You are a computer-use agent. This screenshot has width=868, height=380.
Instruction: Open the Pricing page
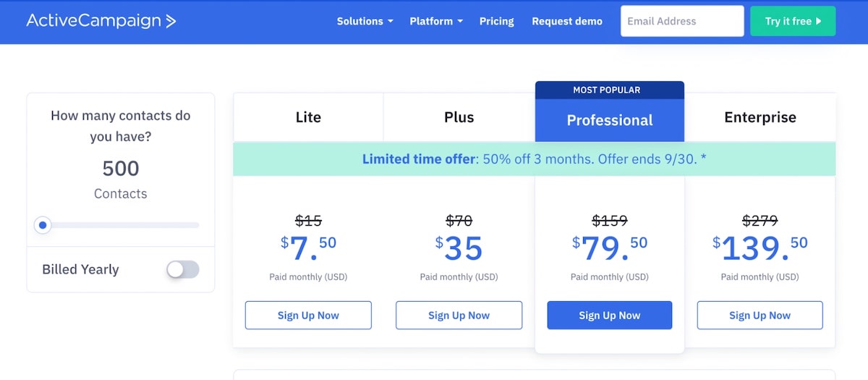pos(496,21)
